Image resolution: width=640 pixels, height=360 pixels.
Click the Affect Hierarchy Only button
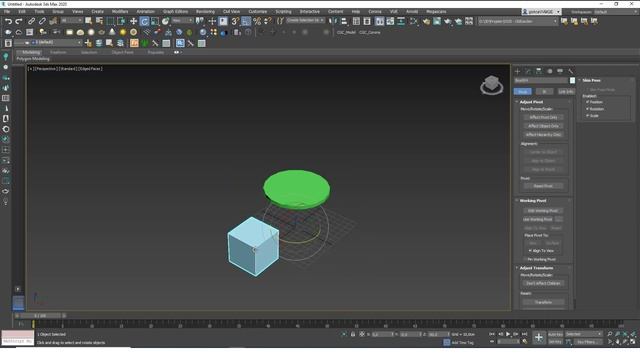coord(543,135)
